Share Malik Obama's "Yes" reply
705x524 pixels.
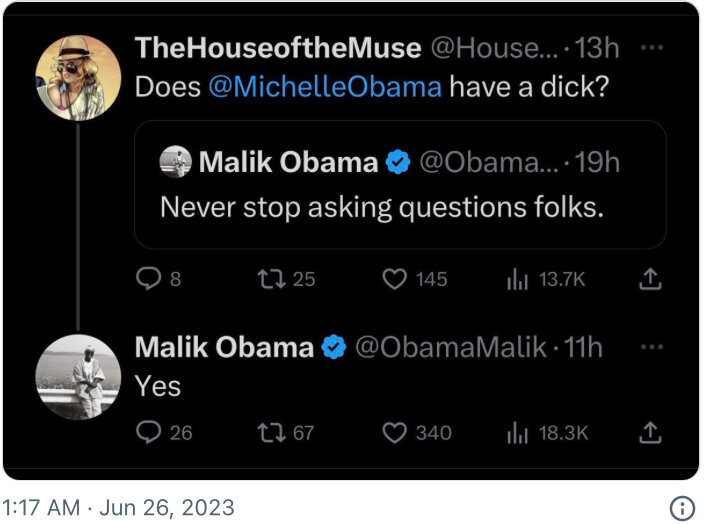click(651, 433)
